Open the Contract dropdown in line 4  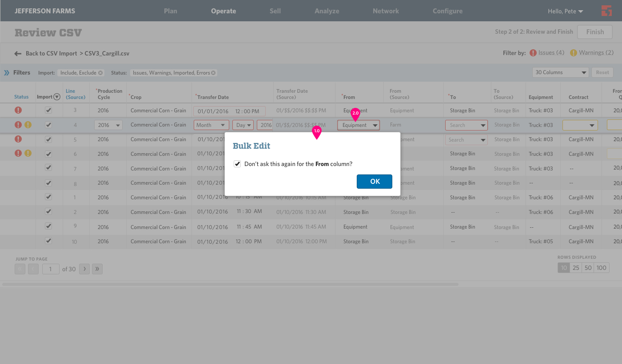580,125
